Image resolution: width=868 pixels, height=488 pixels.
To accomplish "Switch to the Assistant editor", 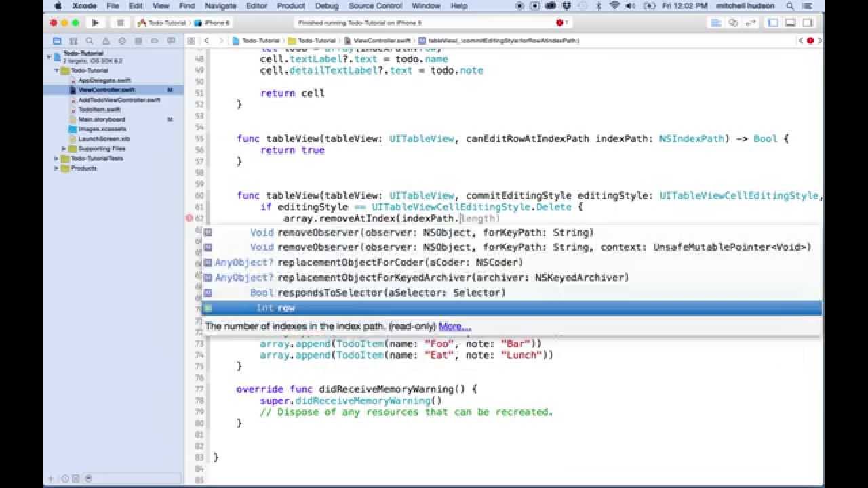I will (x=733, y=22).
